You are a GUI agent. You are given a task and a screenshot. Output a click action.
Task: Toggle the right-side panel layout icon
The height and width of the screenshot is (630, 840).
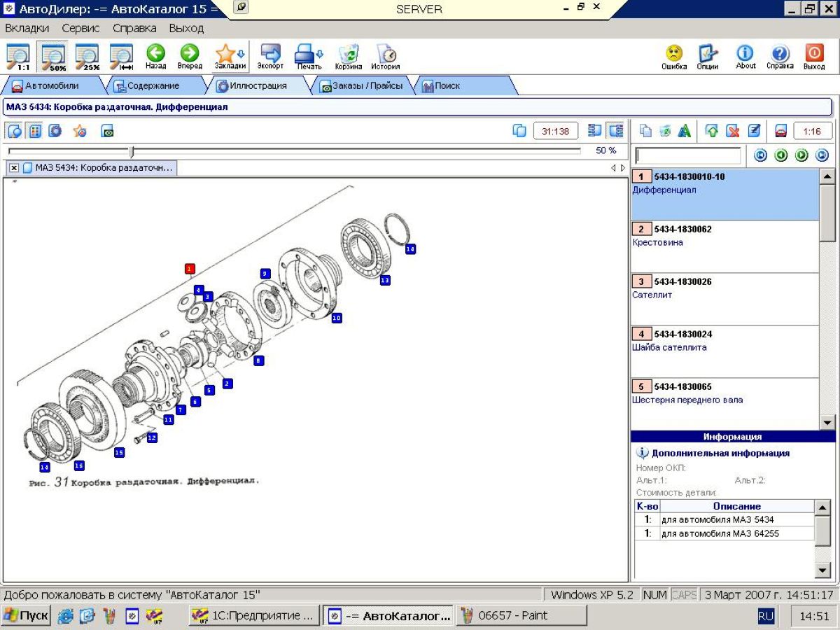[615, 131]
